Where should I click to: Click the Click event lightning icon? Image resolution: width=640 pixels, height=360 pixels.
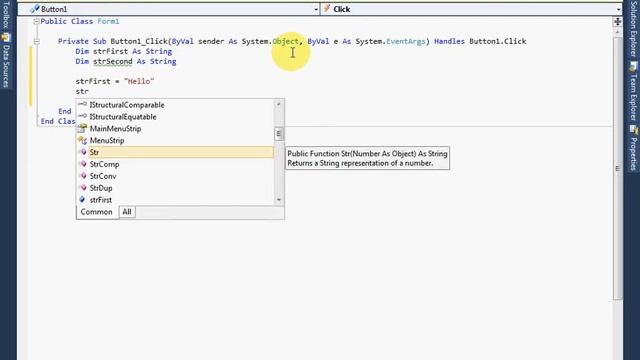(x=327, y=8)
